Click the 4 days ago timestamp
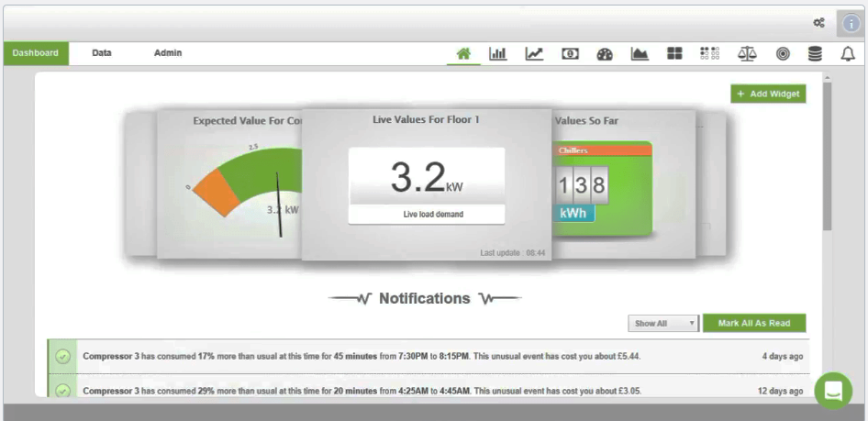 pyautogui.click(x=782, y=356)
